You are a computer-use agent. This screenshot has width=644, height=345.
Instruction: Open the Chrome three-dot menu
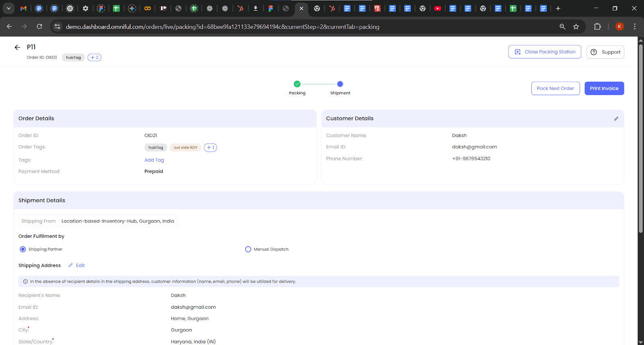pyautogui.click(x=635, y=27)
